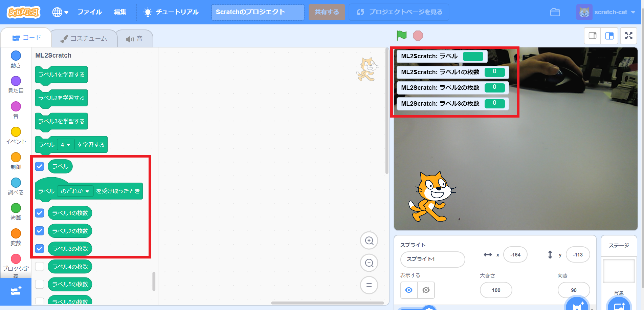This screenshot has height=310, width=644.
Task: Edit the sprite 向き direction field
Action: pyautogui.click(x=574, y=290)
